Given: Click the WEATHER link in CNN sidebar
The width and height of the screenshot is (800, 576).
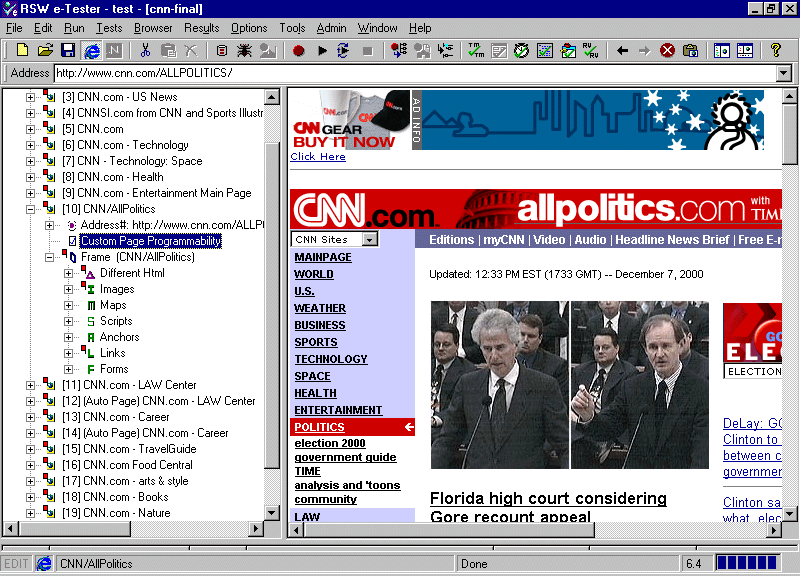Looking at the screenshot, I should [320, 308].
